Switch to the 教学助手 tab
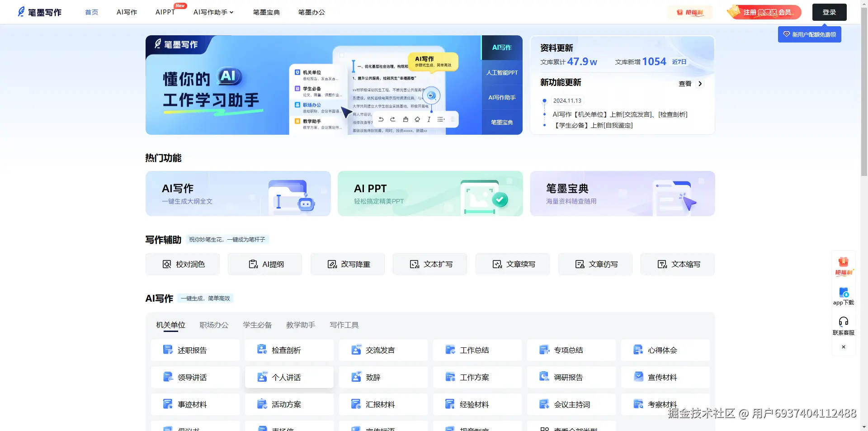 click(x=301, y=325)
